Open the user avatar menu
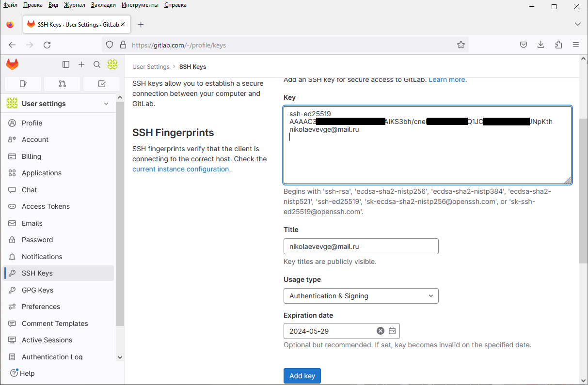The height and width of the screenshot is (385, 588). [x=112, y=64]
